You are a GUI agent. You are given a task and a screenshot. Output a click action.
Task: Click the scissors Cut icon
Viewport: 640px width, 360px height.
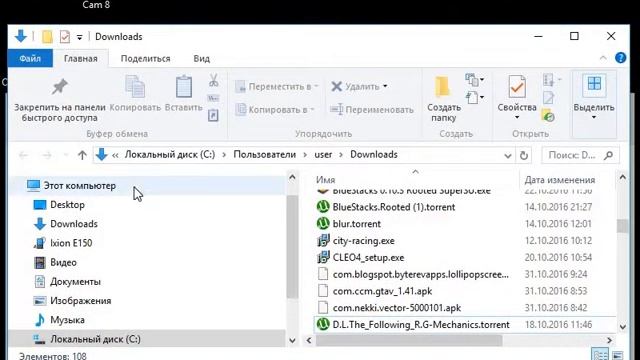point(213,80)
